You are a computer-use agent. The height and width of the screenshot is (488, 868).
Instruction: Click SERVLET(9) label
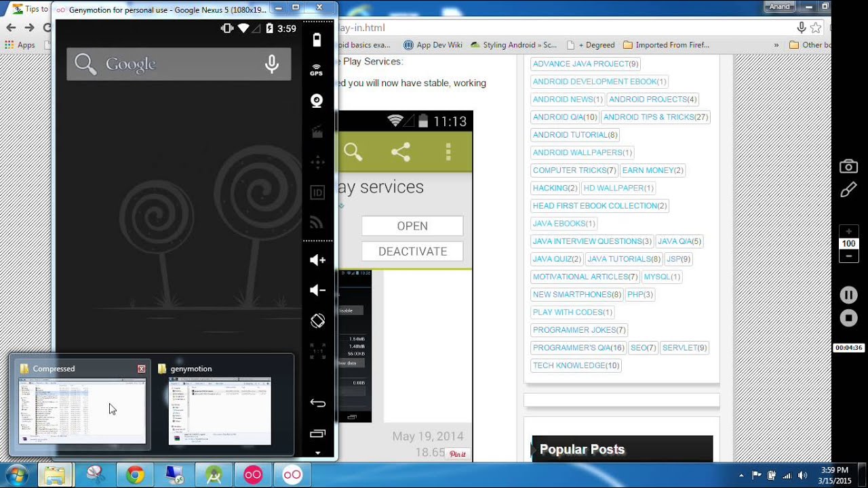(685, 348)
